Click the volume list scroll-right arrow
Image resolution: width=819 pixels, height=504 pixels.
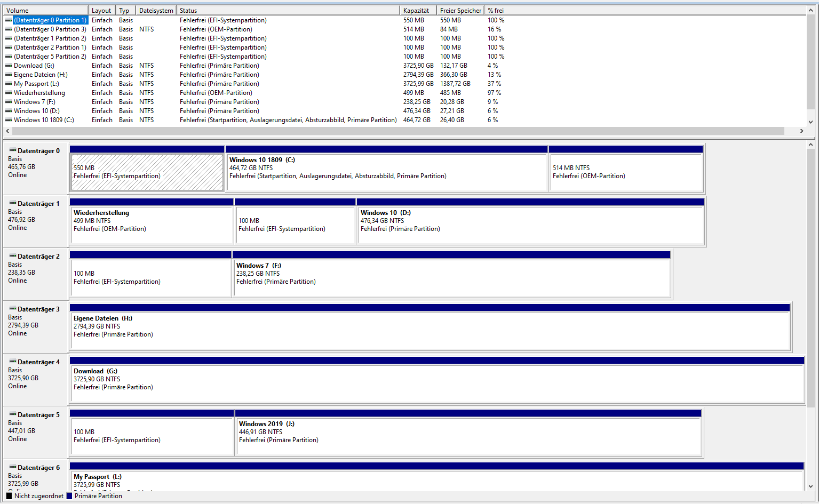pyautogui.click(x=801, y=131)
